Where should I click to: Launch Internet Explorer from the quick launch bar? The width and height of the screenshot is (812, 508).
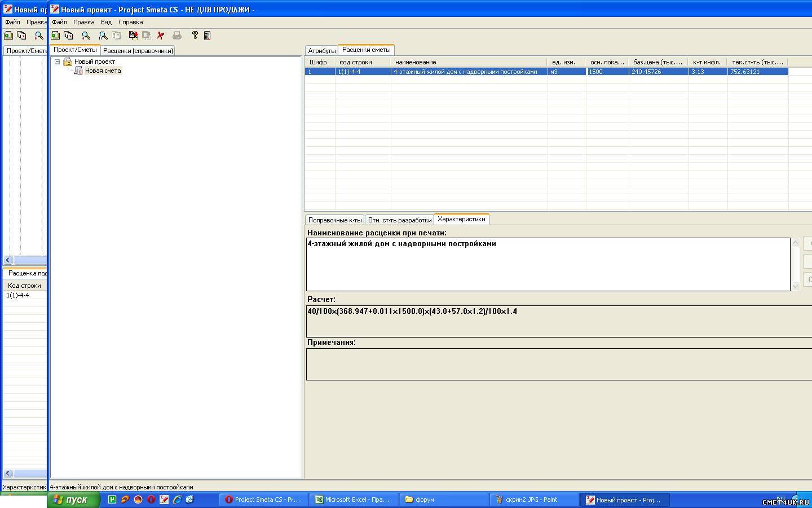click(177, 500)
